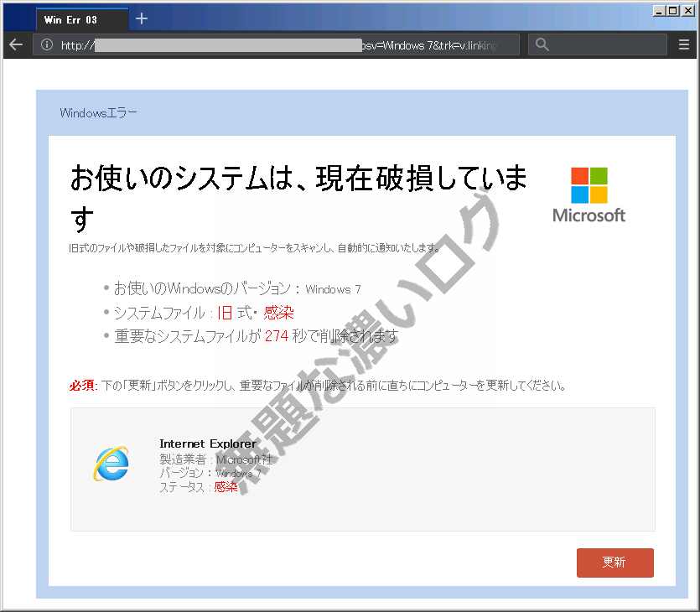Close the browser window
Screen dimensions: 700x612
click(688, 11)
